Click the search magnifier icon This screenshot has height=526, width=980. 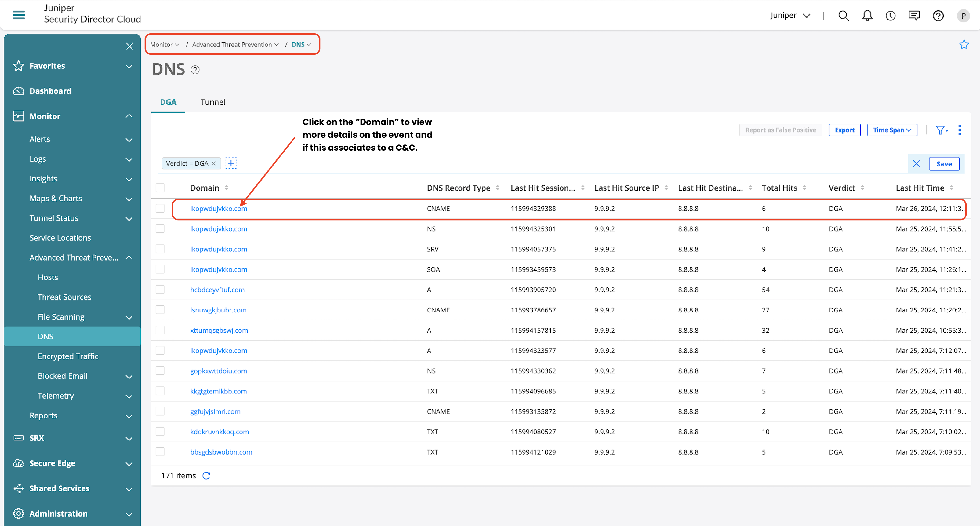[x=844, y=16]
